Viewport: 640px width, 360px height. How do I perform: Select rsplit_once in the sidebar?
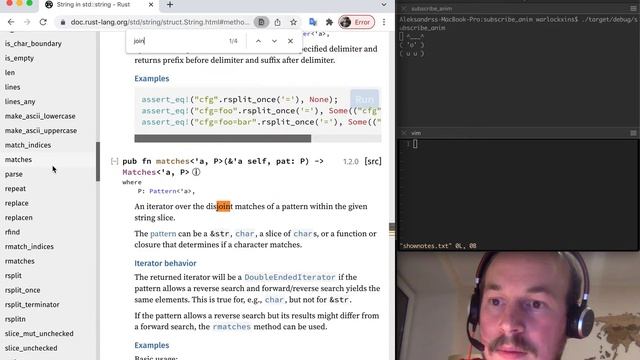pos(22,290)
